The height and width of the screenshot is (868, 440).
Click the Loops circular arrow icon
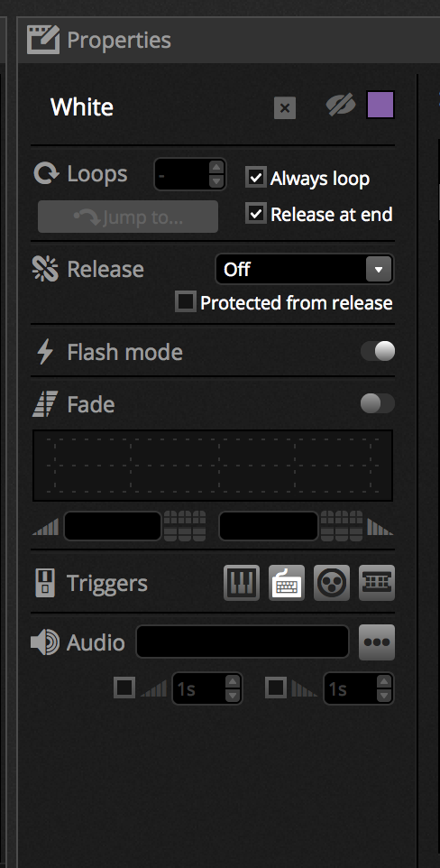pos(46,174)
